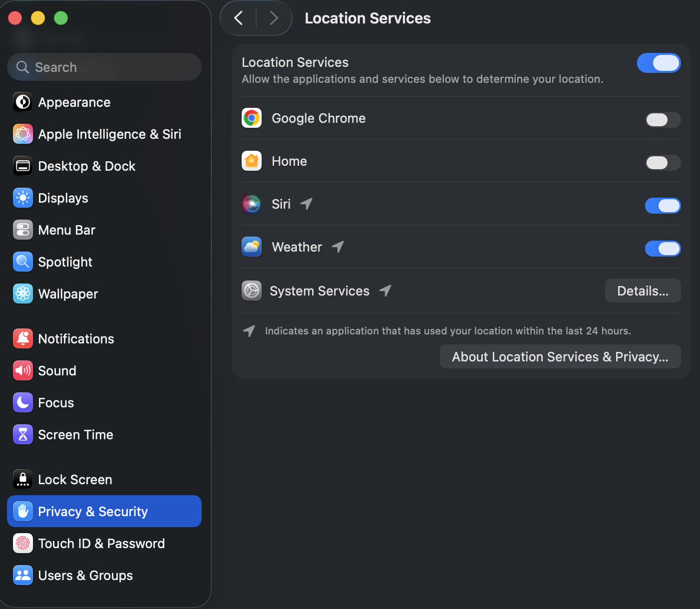The height and width of the screenshot is (609, 700).
Task: Open the Sound settings label
Action: [x=57, y=371]
